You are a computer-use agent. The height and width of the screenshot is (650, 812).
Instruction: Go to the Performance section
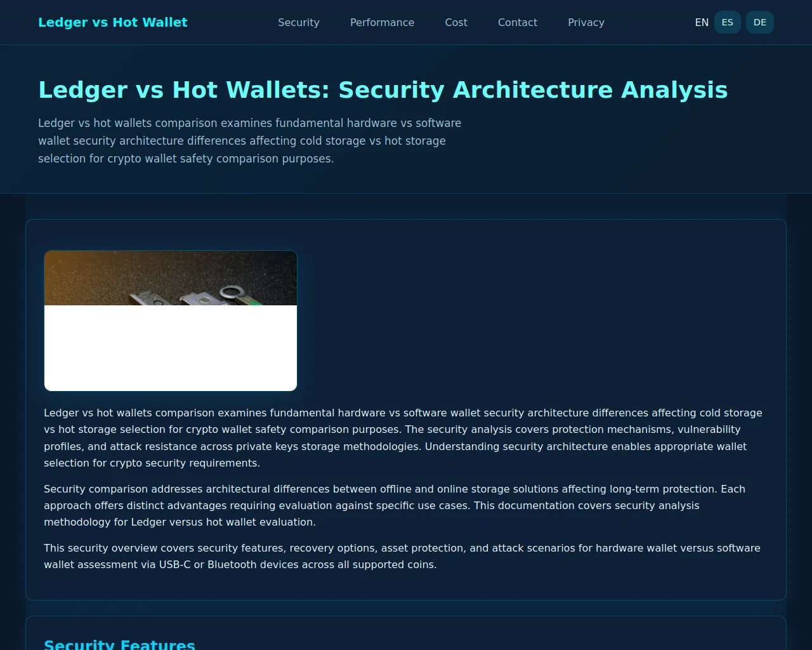pos(382,22)
